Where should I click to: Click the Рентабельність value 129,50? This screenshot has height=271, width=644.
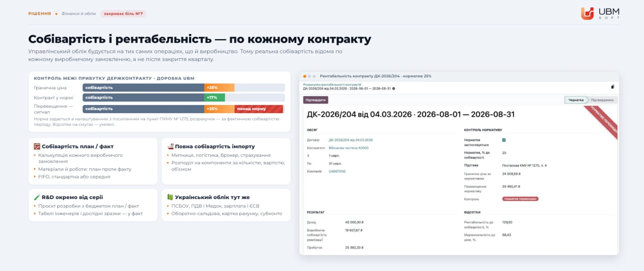tap(507, 222)
